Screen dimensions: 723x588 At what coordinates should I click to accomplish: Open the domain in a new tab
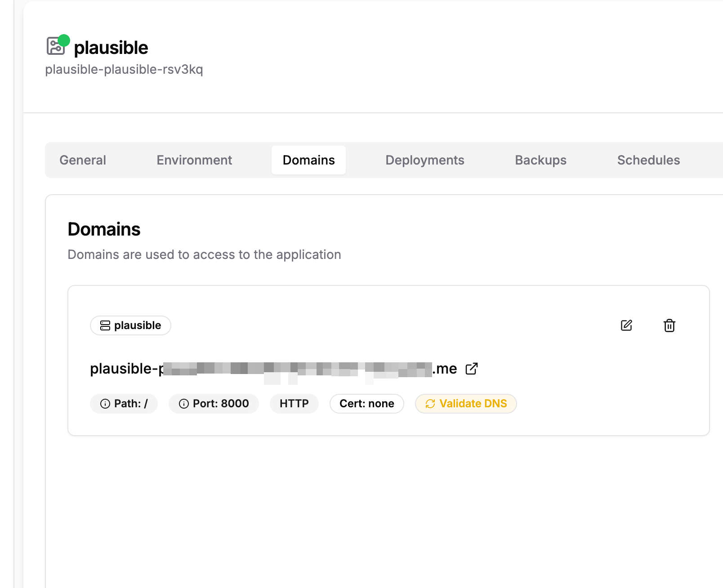click(472, 369)
